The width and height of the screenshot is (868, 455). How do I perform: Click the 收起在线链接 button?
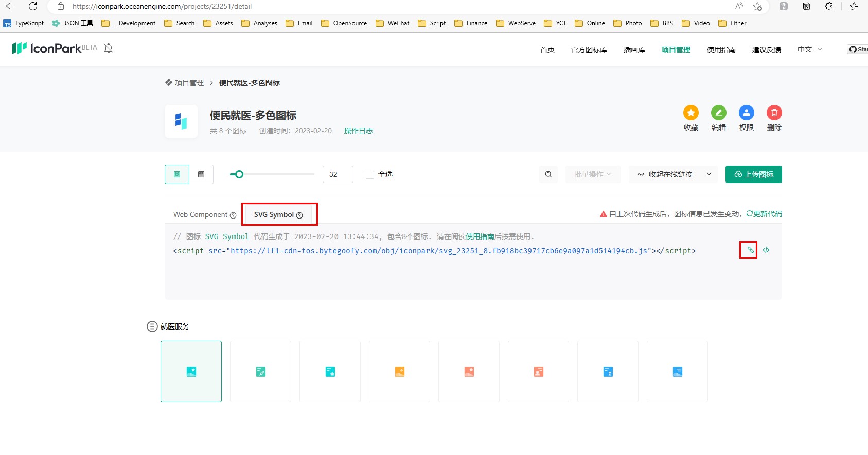click(665, 174)
